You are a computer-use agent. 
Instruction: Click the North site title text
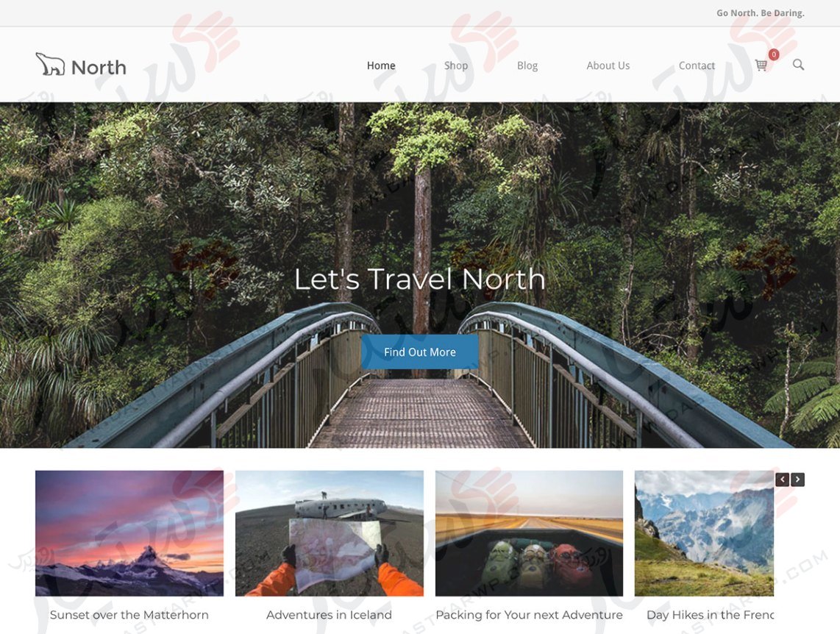(99, 68)
